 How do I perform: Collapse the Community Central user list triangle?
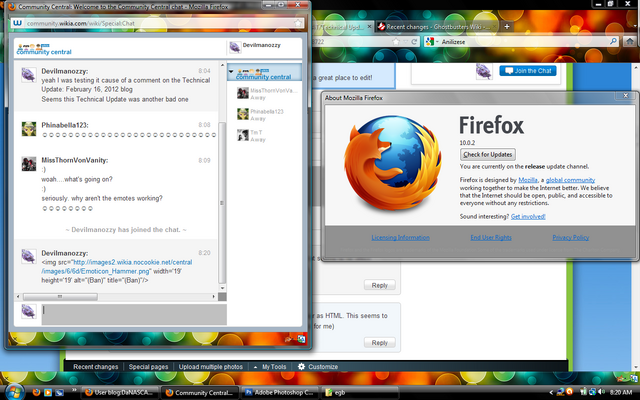point(231,71)
